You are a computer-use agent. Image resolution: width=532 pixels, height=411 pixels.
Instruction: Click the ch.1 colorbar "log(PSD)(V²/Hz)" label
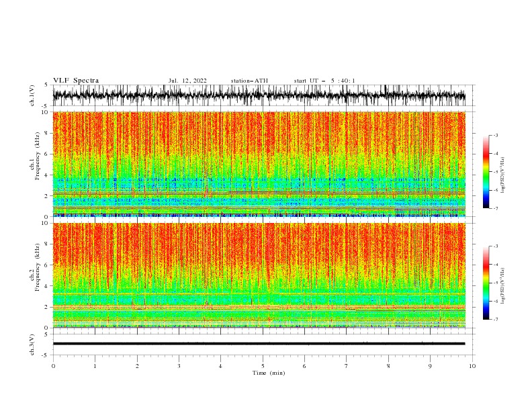[x=502, y=175]
